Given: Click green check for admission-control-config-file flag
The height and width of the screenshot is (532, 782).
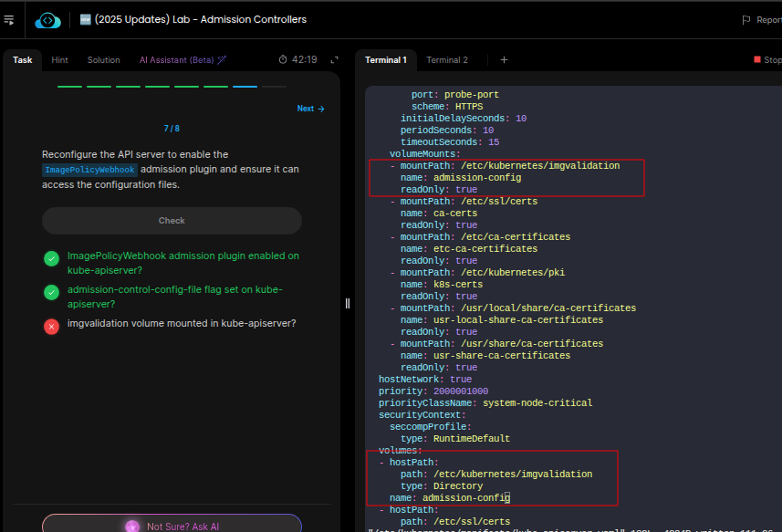Looking at the screenshot, I should coord(51,293).
